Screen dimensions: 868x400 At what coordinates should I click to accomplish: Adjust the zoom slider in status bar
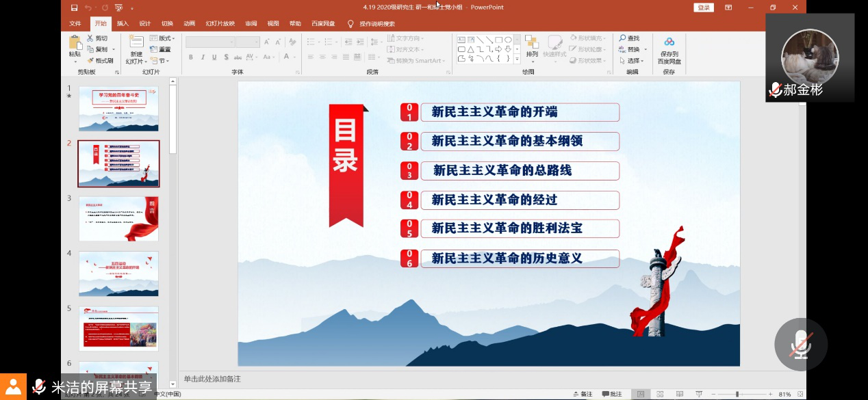pos(737,395)
